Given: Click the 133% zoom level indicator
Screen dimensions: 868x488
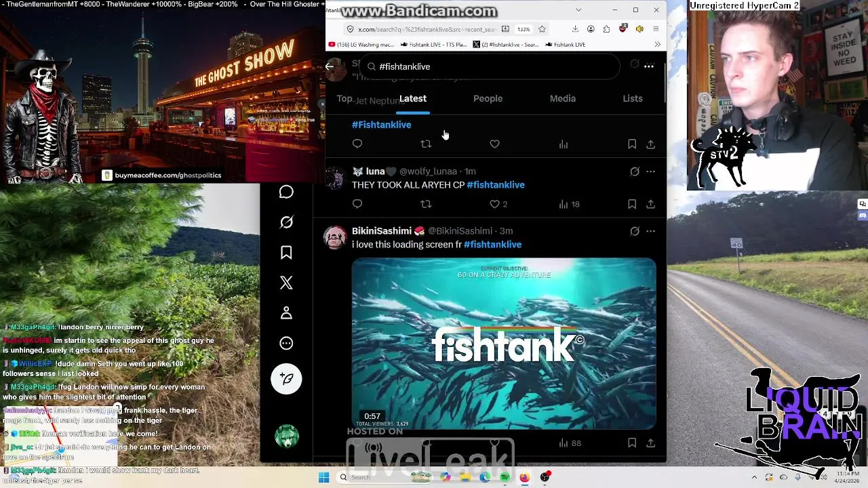Looking at the screenshot, I should 524,29.
